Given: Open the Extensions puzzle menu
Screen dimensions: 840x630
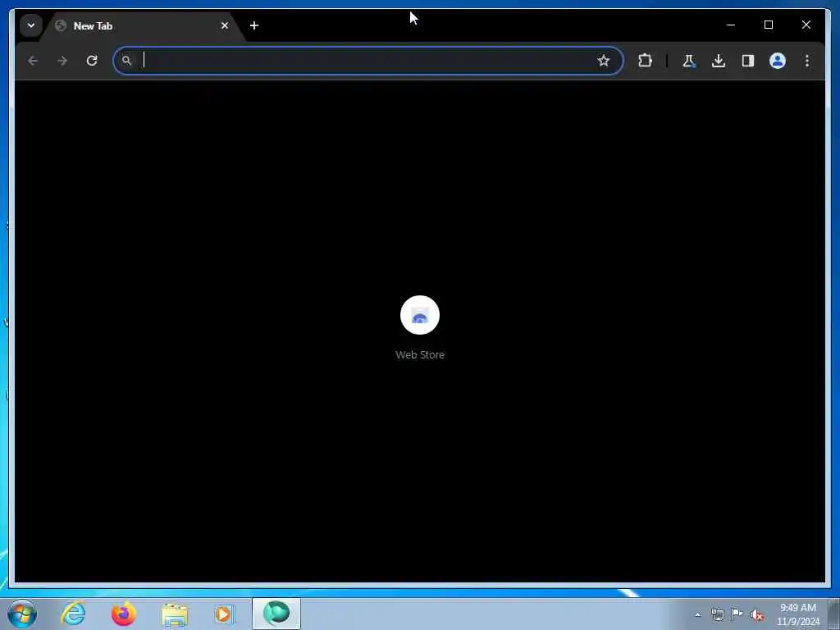Looking at the screenshot, I should click(x=645, y=61).
